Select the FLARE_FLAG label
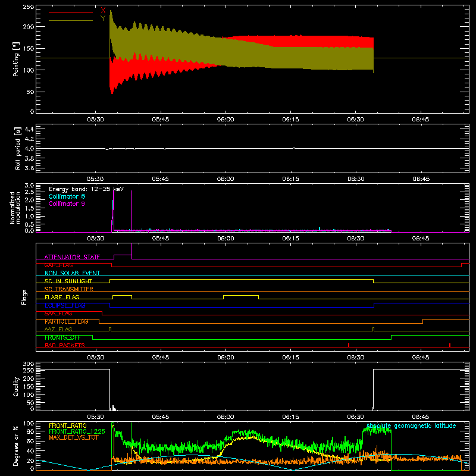This screenshot has height=476, width=476. 62,297
